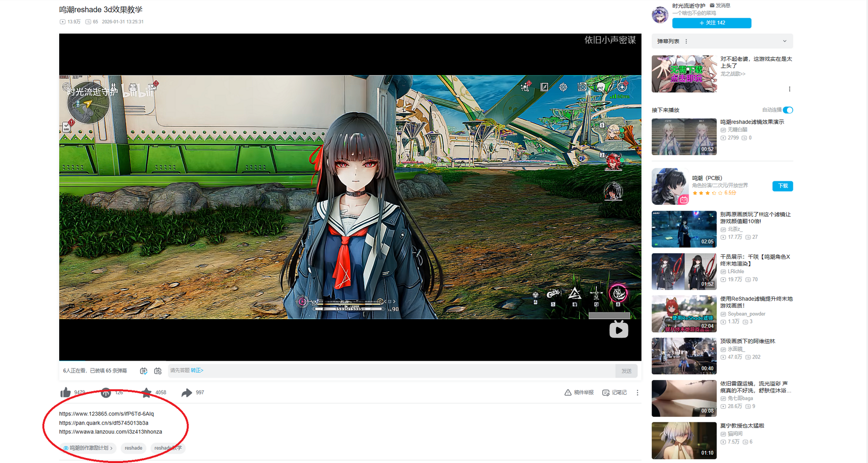
Task: Click the danmaku input field
Action: click(392, 371)
